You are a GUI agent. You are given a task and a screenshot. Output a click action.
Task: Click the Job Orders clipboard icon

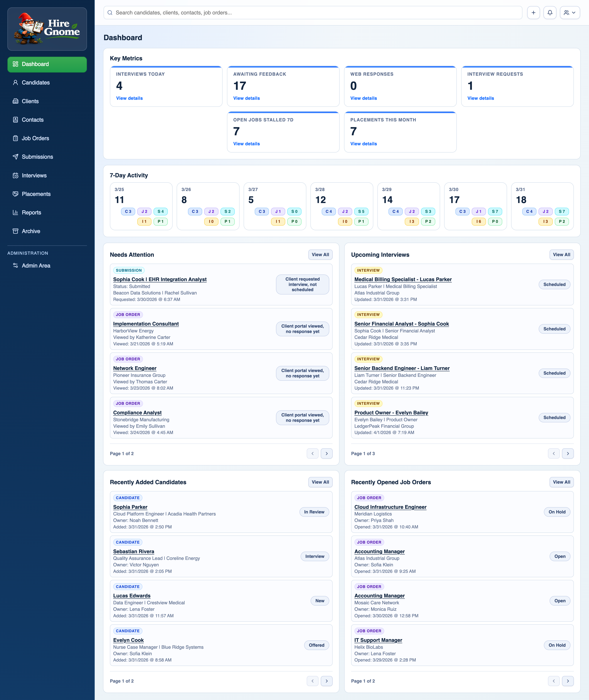click(15, 138)
